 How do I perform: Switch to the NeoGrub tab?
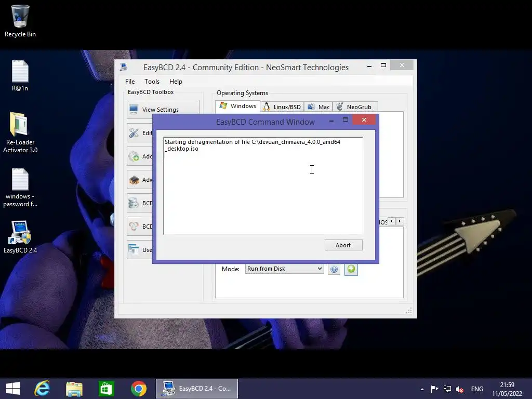coord(355,107)
